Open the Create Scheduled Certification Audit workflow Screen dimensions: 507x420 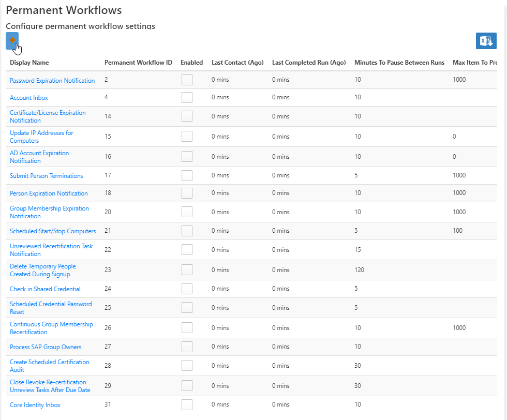pyautogui.click(x=49, y=365)
